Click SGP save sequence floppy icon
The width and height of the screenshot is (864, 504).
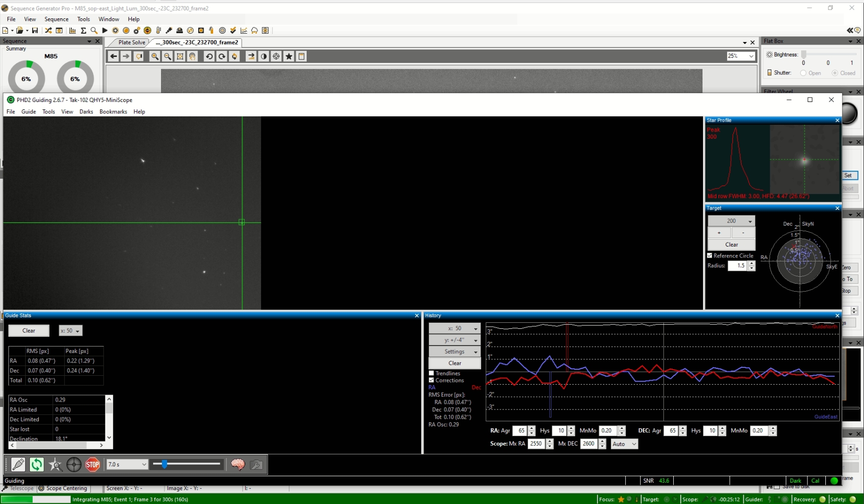pos(35,30)
